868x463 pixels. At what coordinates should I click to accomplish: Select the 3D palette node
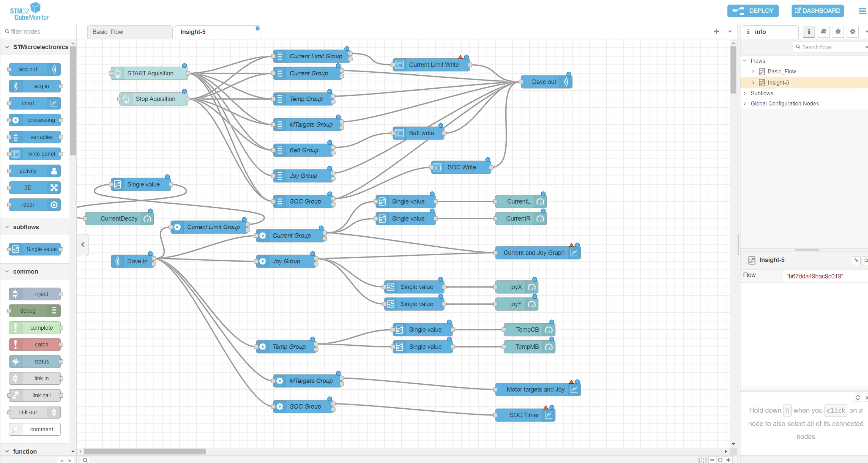35,188
